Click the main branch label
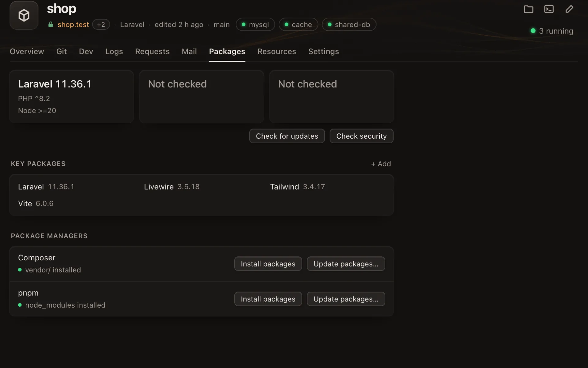Screen dimensions: 588x368 tap(222, 25)
